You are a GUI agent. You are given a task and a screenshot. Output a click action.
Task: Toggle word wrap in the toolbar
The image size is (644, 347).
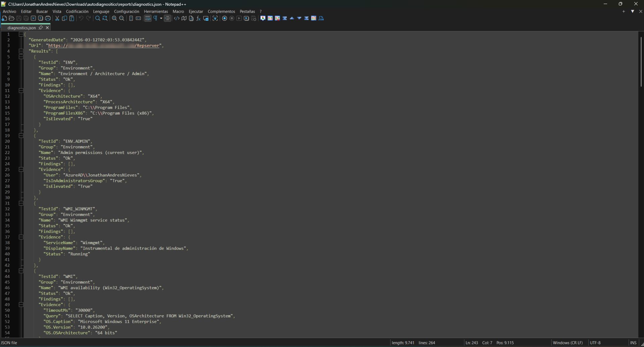[148, 18]
